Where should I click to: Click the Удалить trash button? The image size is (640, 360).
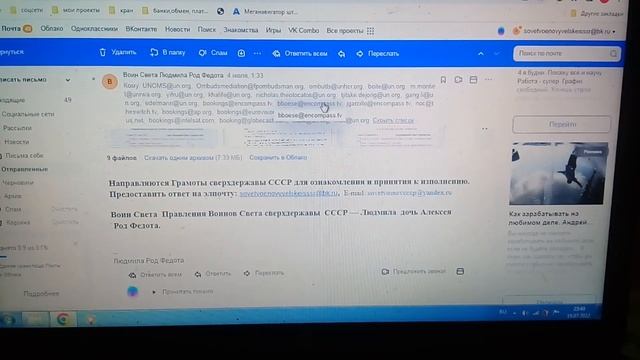click(x=118, y=52)
